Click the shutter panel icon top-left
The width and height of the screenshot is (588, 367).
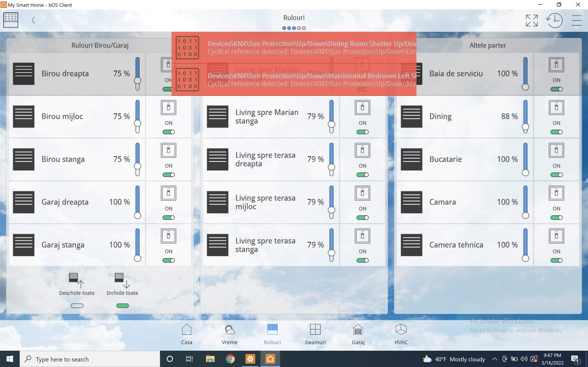(x=10, y=20)
